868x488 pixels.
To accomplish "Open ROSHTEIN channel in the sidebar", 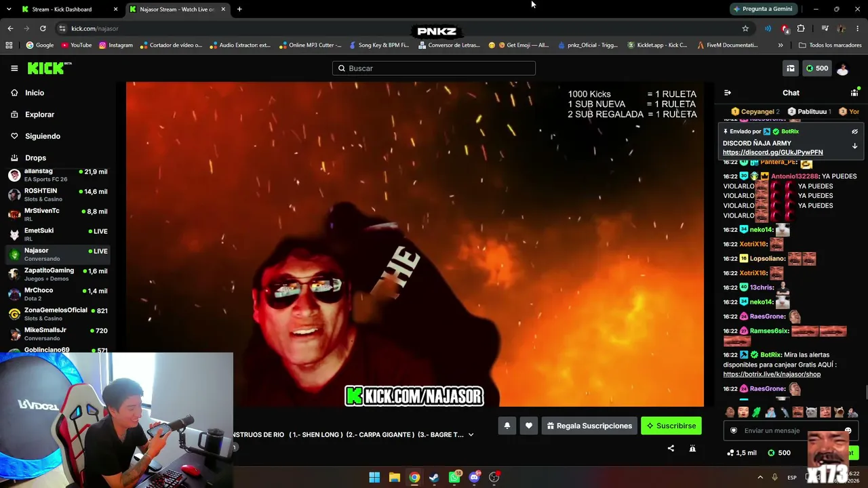I will tap(58, 195).
